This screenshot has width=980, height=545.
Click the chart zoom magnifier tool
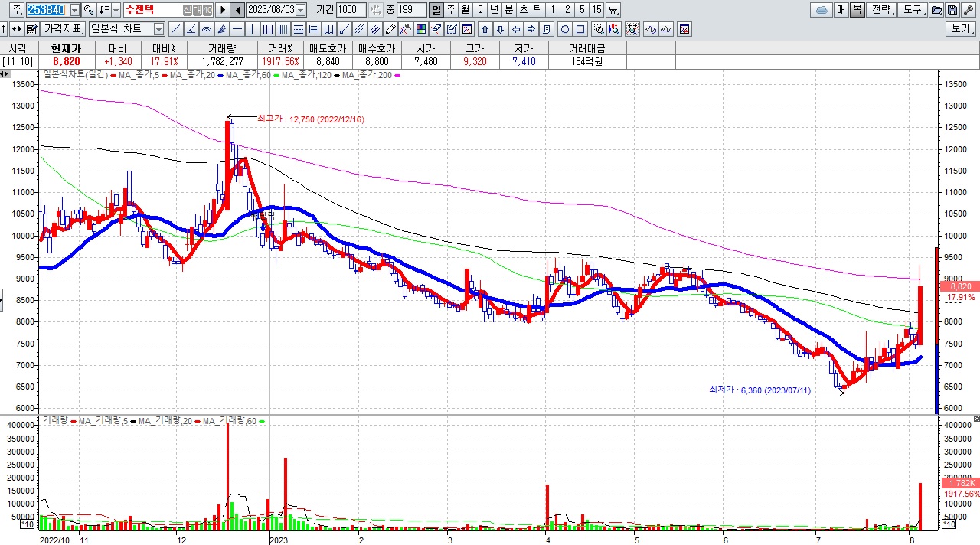(x=599, y=29)
